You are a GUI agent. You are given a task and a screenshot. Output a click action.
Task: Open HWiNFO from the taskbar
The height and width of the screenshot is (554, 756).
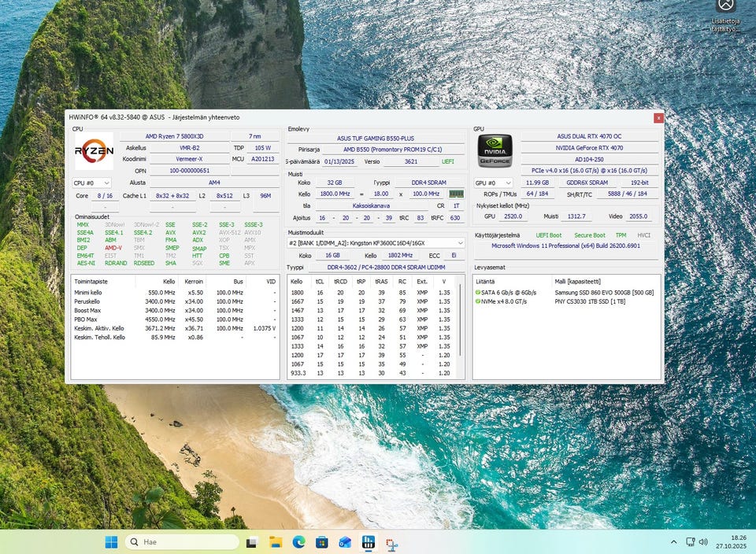click(x=368, y=542)
